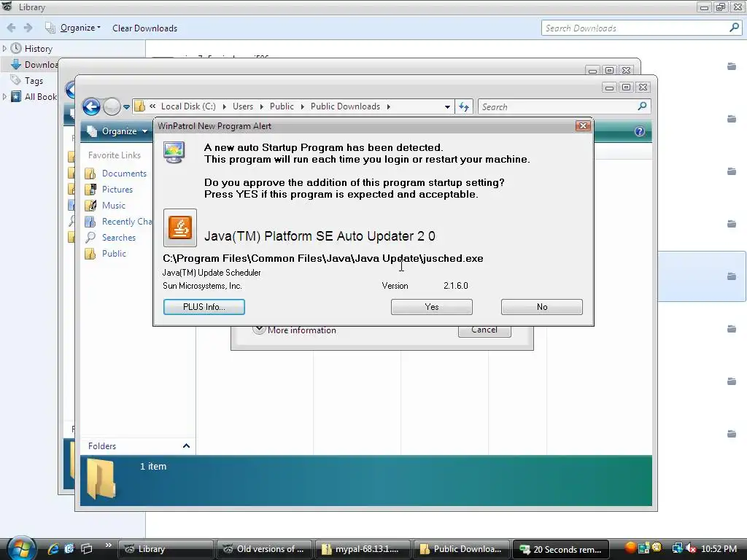Click the Library back arrow
The image size is (747, 560).
click(x=12, y=28)
